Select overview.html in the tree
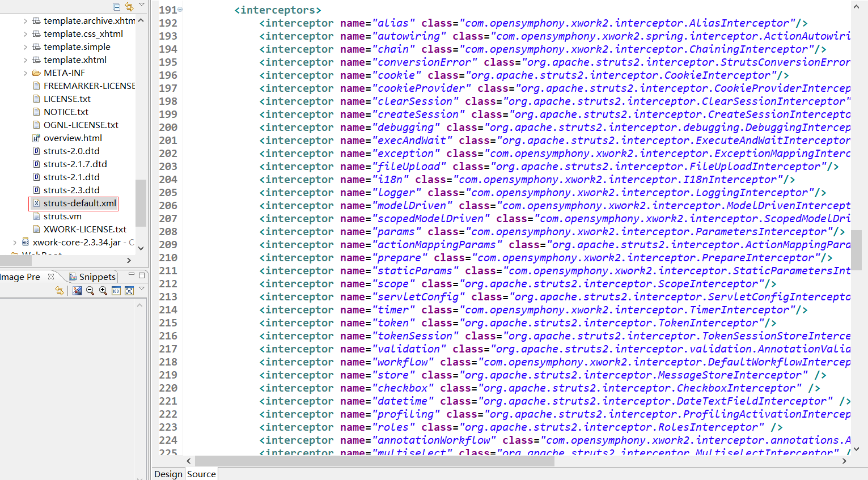Image resolution: width=868 pixels, height=480 pixels. click(x=73, y=138)
